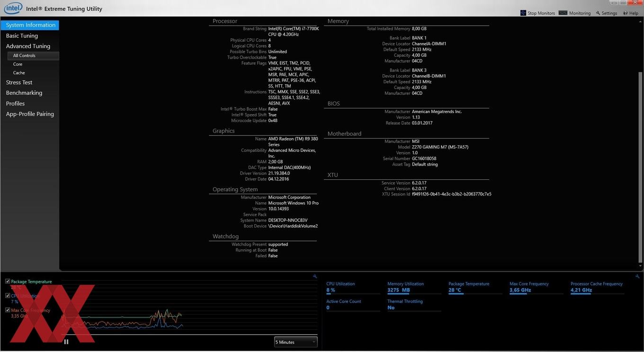Image resolution: width=644 pixels, height=352 pixels.
Task: Open Basic Tuning in the sidebar
Action: pos(22,35)
